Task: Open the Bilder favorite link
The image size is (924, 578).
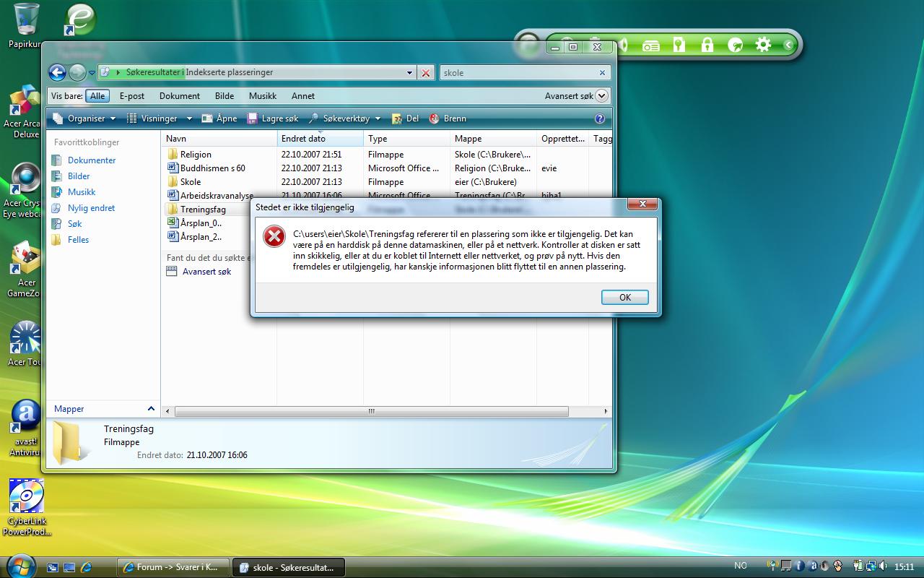Action: tap(79, 176)
